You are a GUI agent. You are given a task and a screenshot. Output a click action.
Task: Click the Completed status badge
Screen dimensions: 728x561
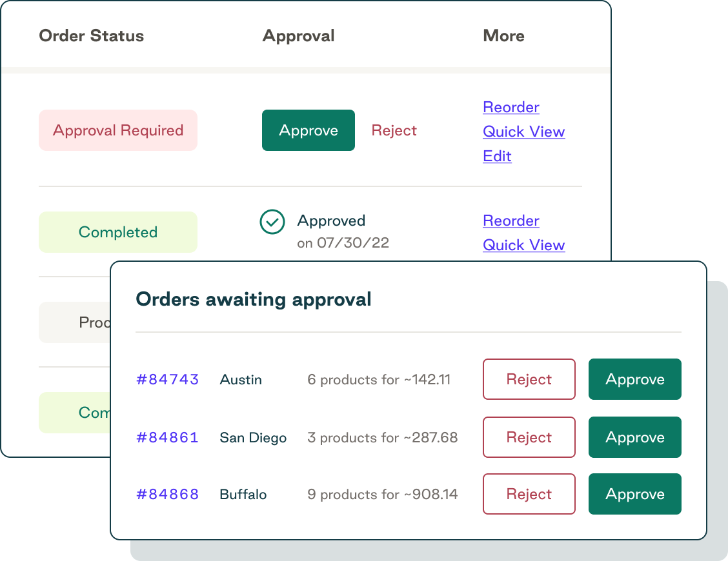coord(117,231)
